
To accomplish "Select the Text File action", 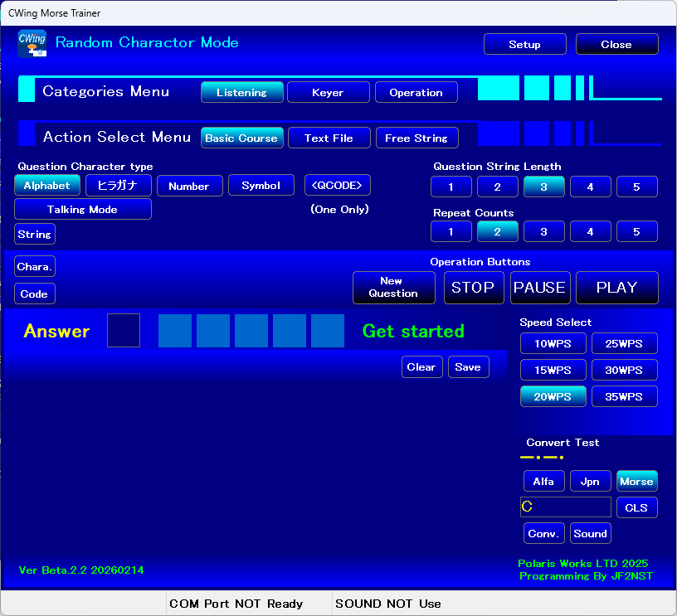I will click(x=329, y=138).
